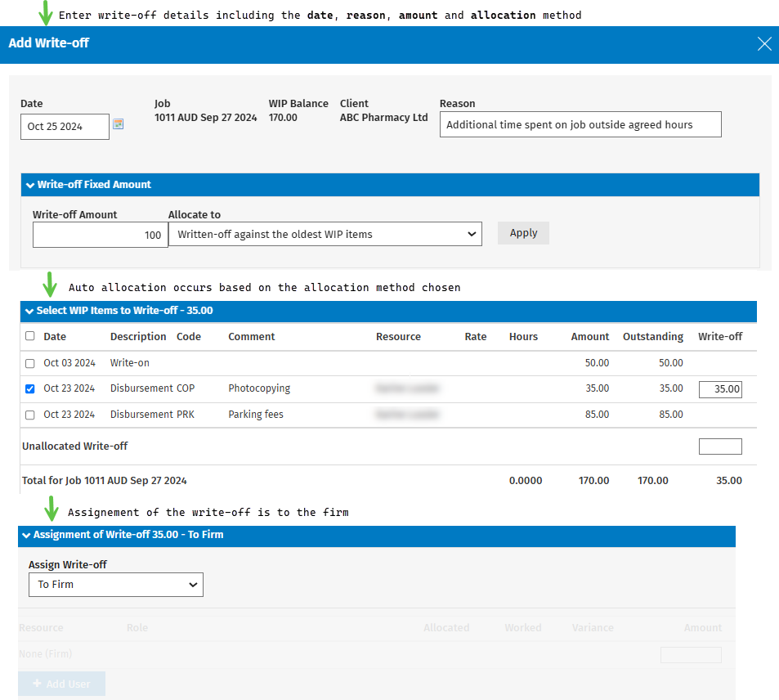Open the Assign Write-off dropdown
This screenshot has height=700, width=779.
click(x=116, y=585)
